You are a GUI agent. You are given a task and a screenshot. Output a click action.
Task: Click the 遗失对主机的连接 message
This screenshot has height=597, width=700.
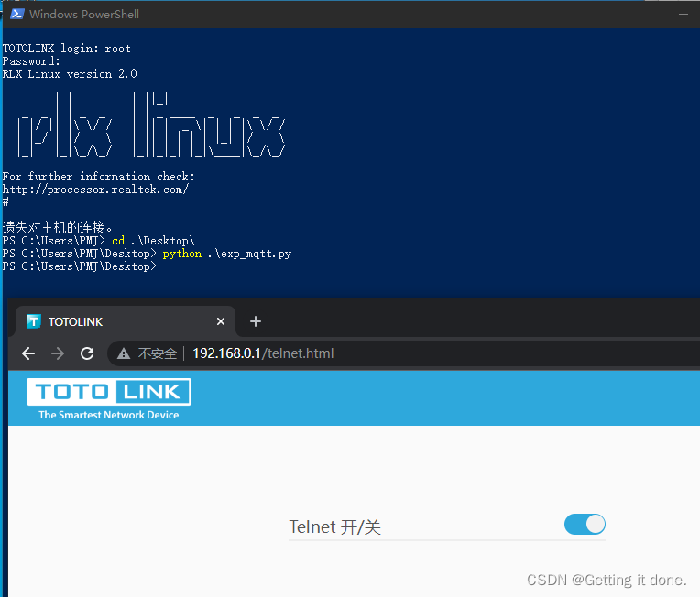point(57,228)
